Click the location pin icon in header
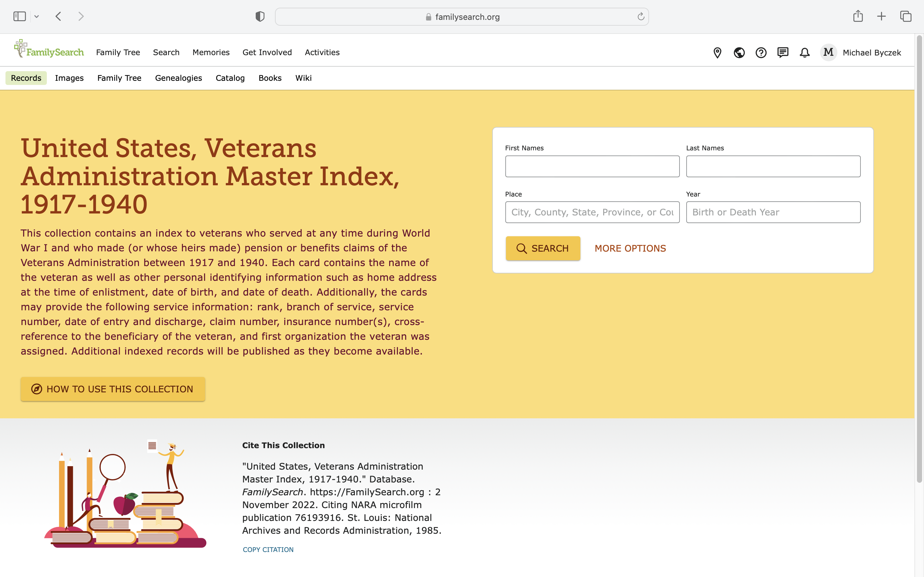The image size is (924, 577). point(717,53)
